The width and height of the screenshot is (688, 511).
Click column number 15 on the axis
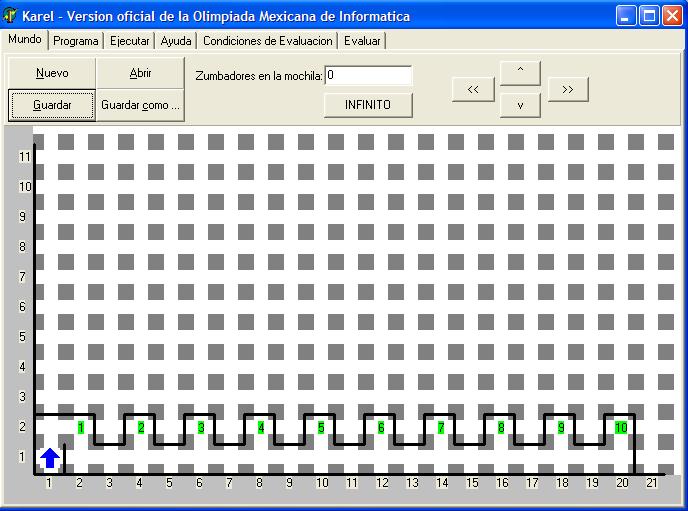click(x=472, y=483)
